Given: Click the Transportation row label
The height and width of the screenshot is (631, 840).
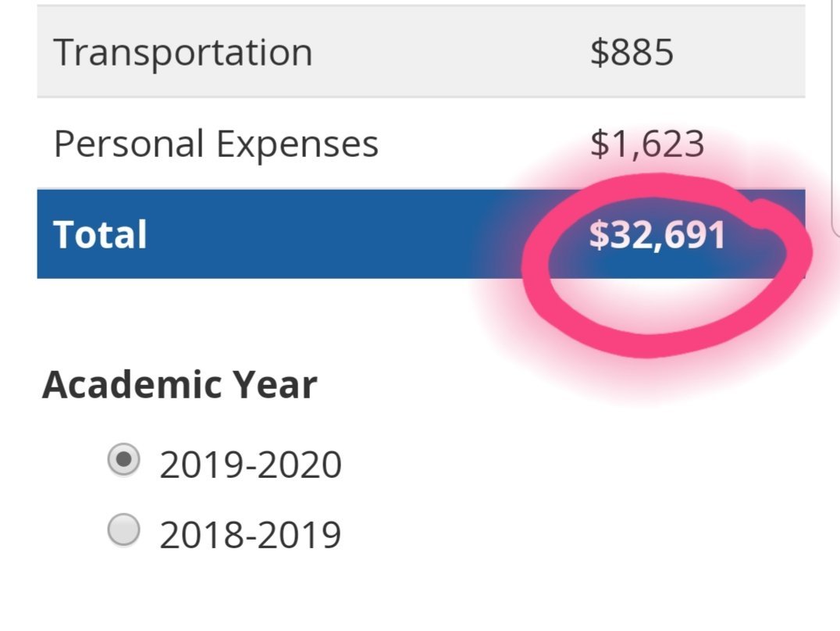Looking at the screenshot, I should (x=183, y=52).
